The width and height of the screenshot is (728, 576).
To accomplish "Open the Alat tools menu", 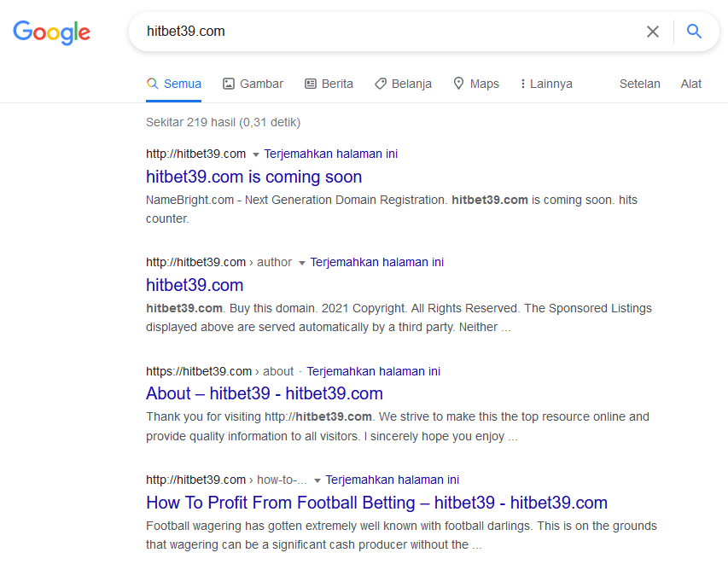I will pyautogui.click(x=690, y=84).
